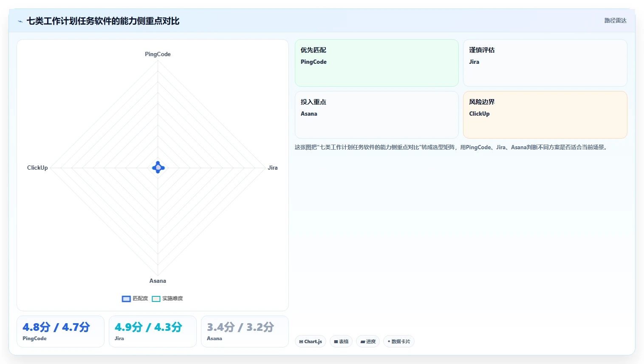644x364 pixels.
Task: Toggle the 匹配度 legend swatch
Action: [x=126, y=299]
